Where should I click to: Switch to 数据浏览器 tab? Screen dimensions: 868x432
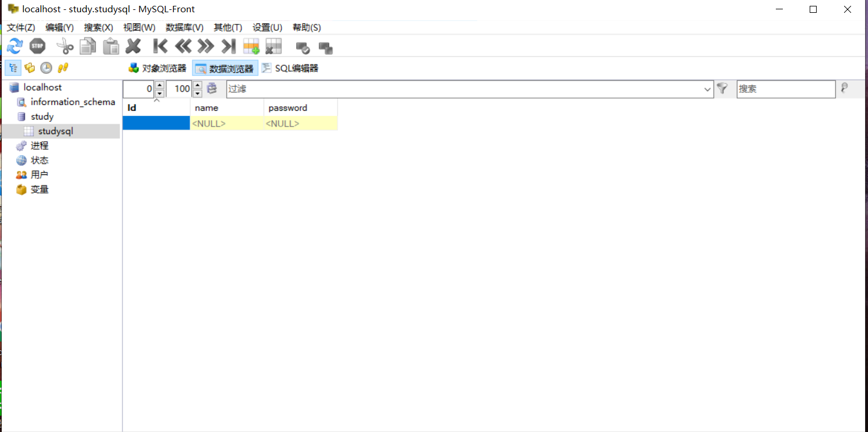[225, 68]
